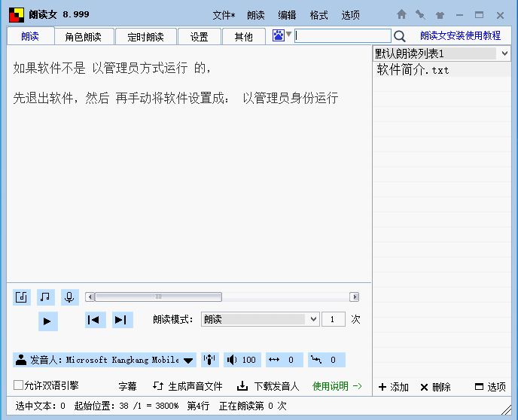Click the repeat count field showing 1
This screenshot has width=518, height=420.
click(x=334, y=319)
